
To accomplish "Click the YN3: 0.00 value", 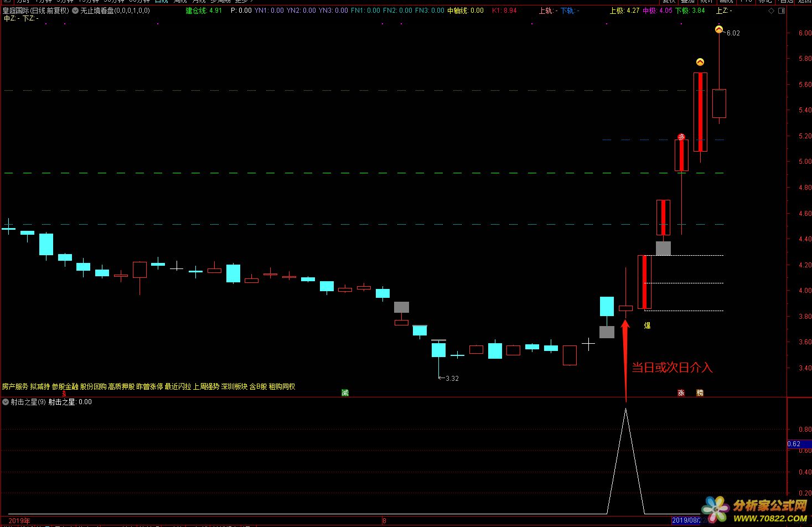I will click(333, 11).
